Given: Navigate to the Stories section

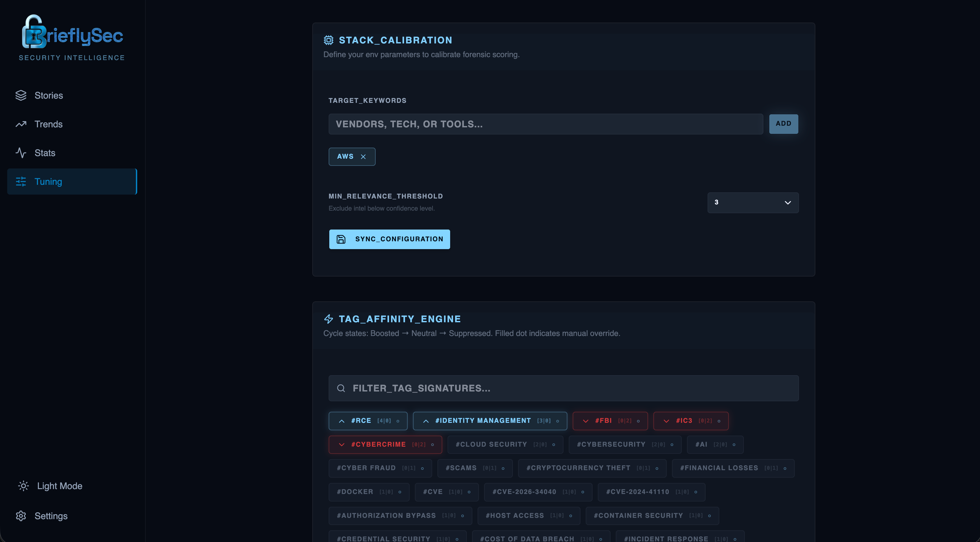Looking at the screenshot, I should click(x=49, y=95).
